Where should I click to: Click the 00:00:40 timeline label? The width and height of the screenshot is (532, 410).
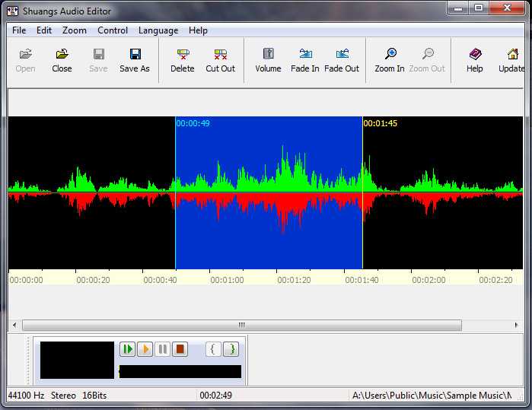pyautogui.click(x=160, y=280)
